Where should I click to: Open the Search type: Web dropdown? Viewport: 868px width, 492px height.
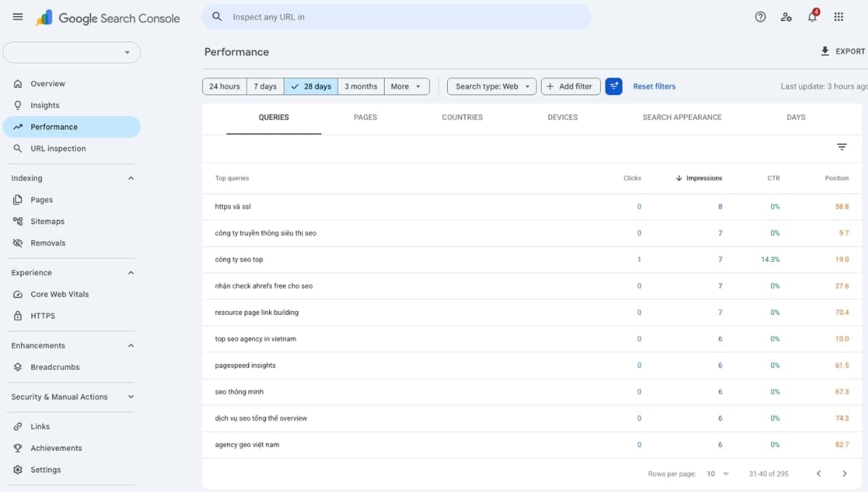coord(492,86)
